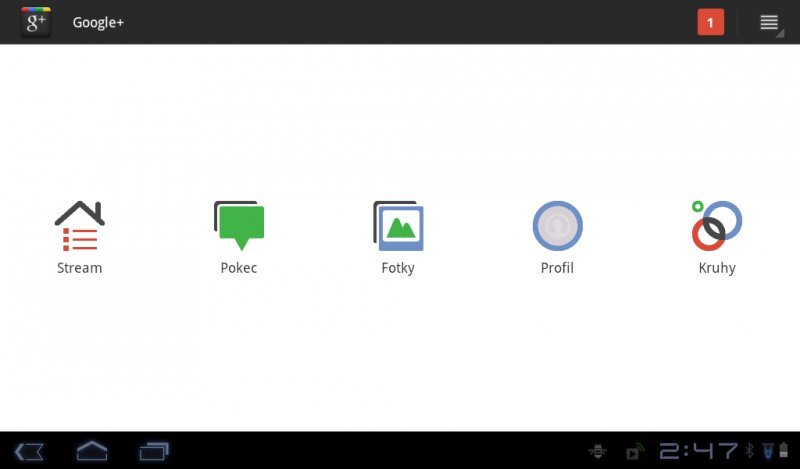800x469 pixels.
Task: Open the Profil avatar icon
Action: (x=557, y=226)
